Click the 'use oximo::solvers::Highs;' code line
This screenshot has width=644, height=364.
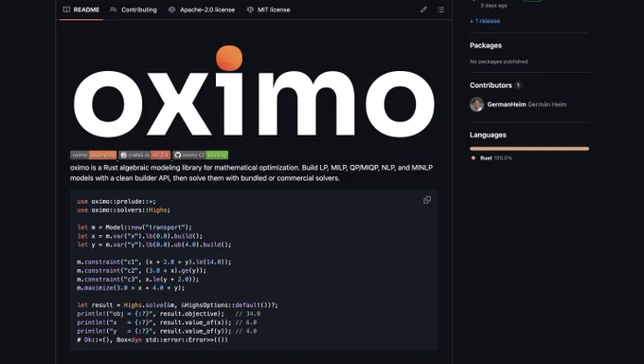[123, 210]
